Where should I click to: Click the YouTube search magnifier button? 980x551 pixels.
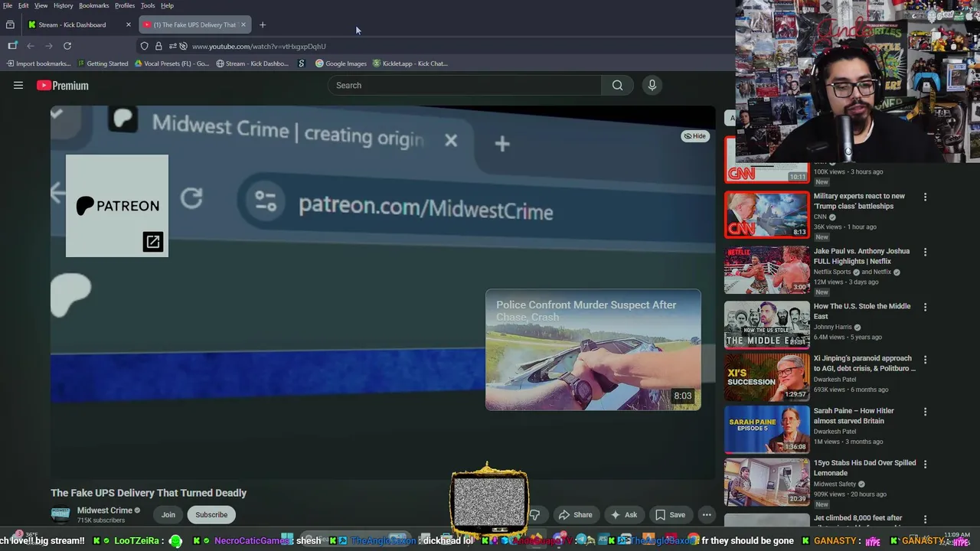617,86
